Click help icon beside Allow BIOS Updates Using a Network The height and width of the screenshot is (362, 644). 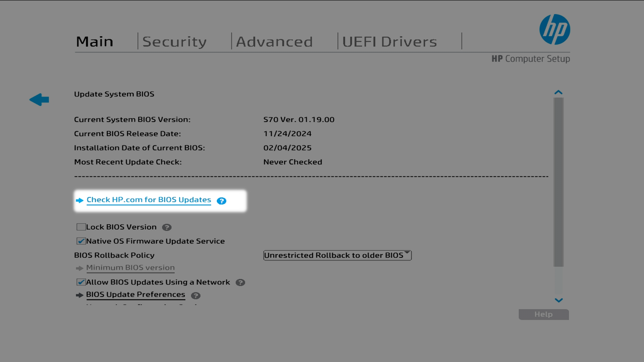point(240,283)
